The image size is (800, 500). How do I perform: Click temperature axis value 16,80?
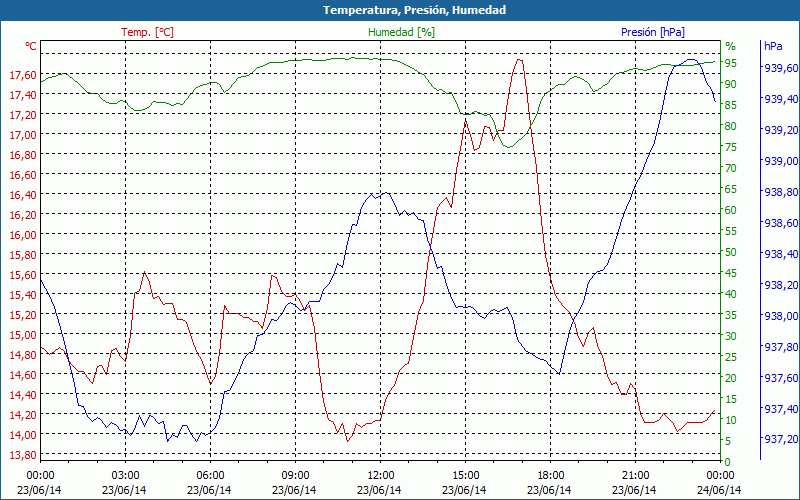(23, 155)
